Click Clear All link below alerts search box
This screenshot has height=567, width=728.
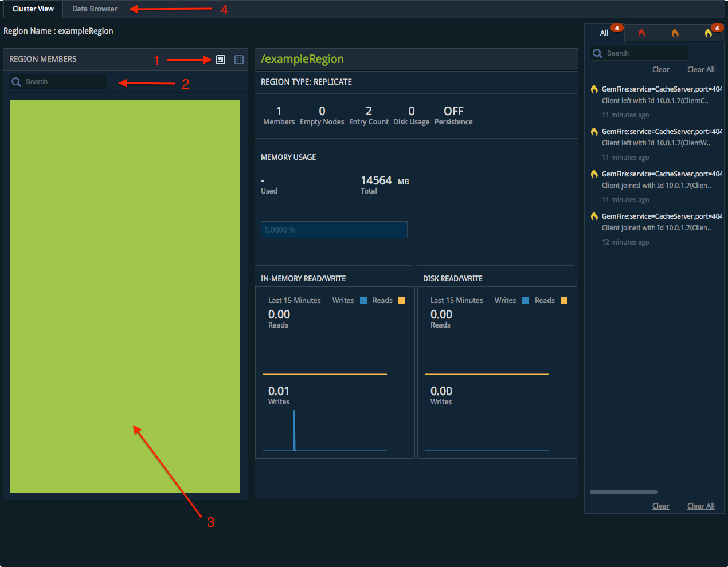[700, 70]
